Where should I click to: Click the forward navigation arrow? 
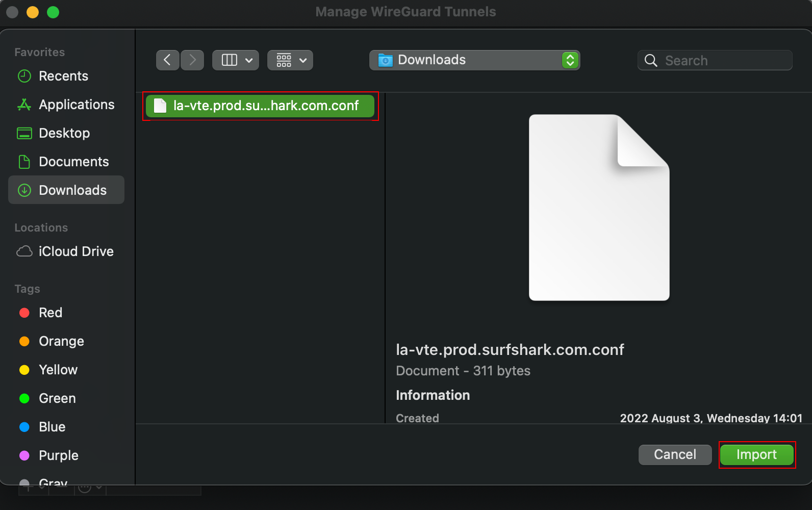(x=192, y=60)
